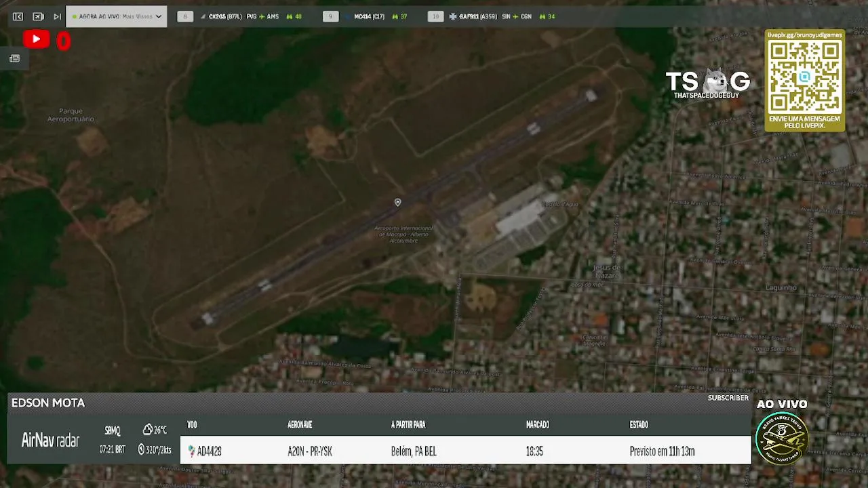Open flight AD4428 in departures row
The height and width of the screenshot is (488, 868).
(209, 451)
